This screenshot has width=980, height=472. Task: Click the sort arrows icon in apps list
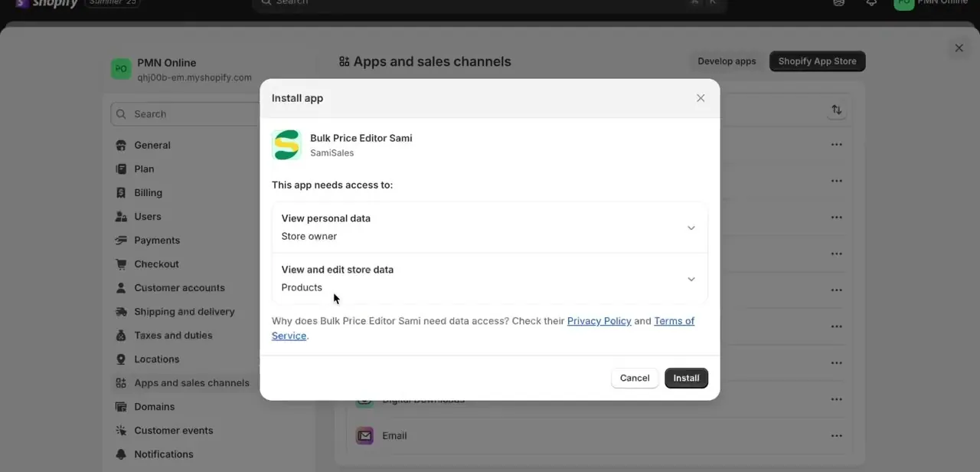click(x=837, y=110)
